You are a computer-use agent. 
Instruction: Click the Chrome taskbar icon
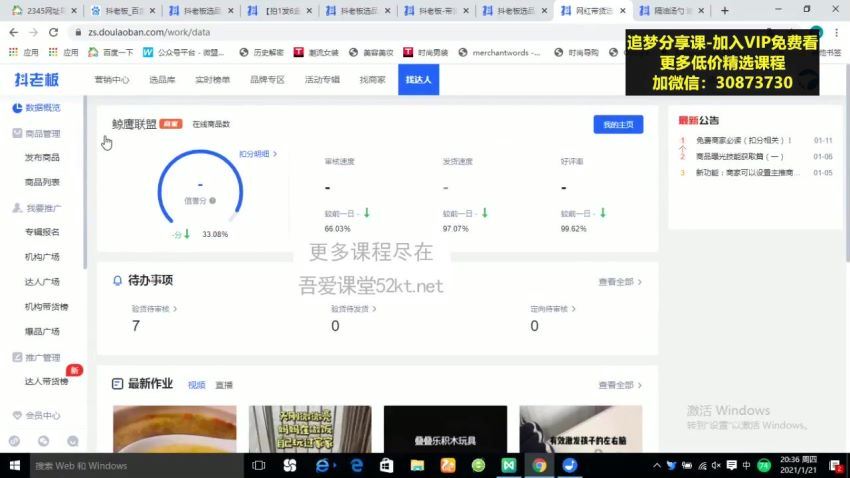pyautogui.click(x=539, y=466)
